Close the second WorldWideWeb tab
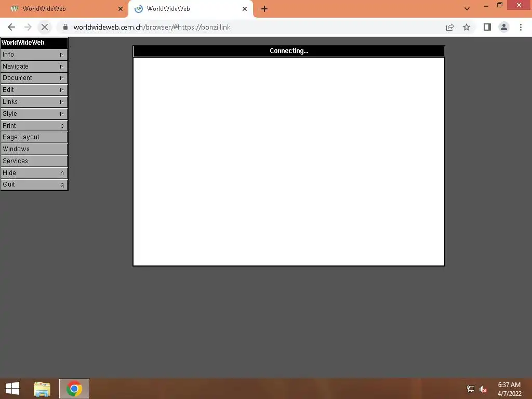 (245, 9)
